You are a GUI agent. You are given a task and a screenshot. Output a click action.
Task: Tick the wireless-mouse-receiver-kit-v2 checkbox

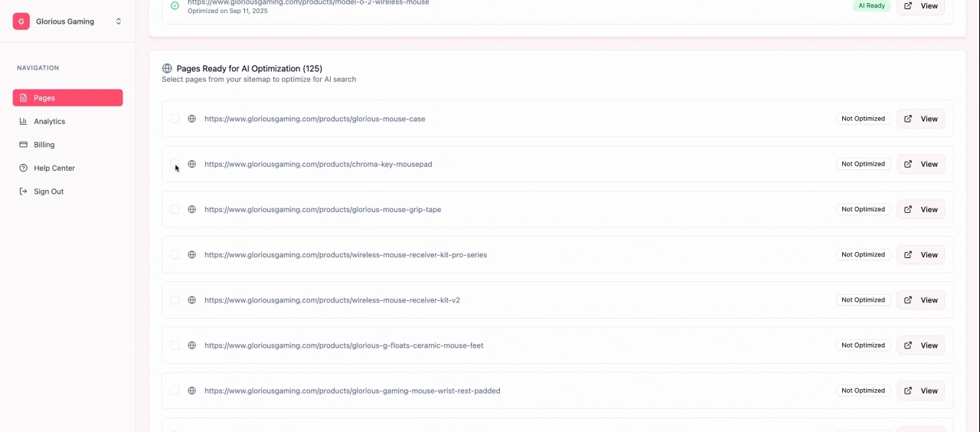175,300
